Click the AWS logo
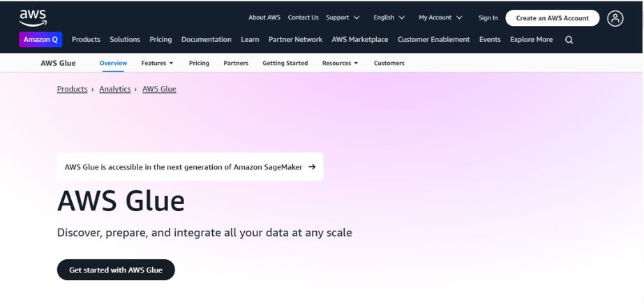This screenshot has height=304, width=644. (33, 18)
